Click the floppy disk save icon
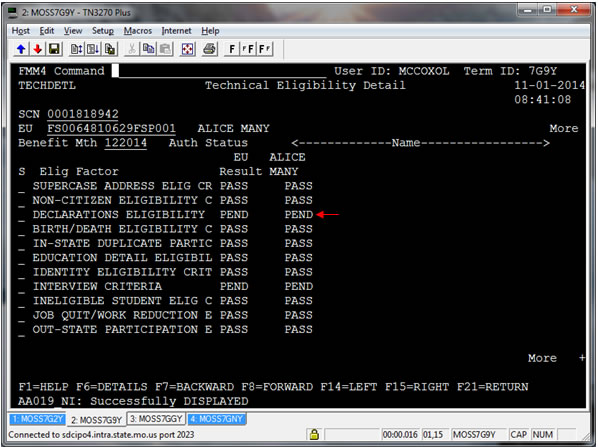598x447 pixels. tap(54, 49)
